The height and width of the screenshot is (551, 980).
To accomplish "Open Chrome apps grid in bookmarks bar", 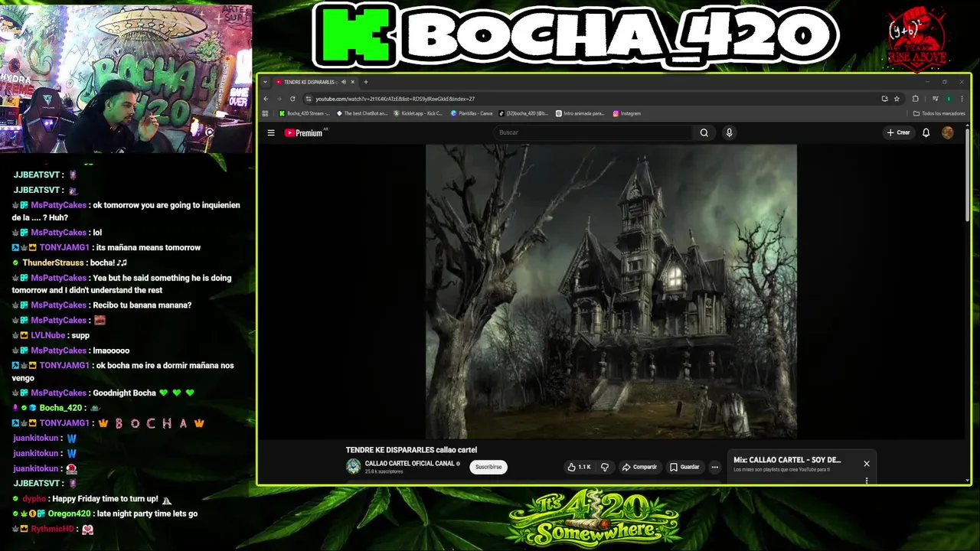I will tap(266, 113).
